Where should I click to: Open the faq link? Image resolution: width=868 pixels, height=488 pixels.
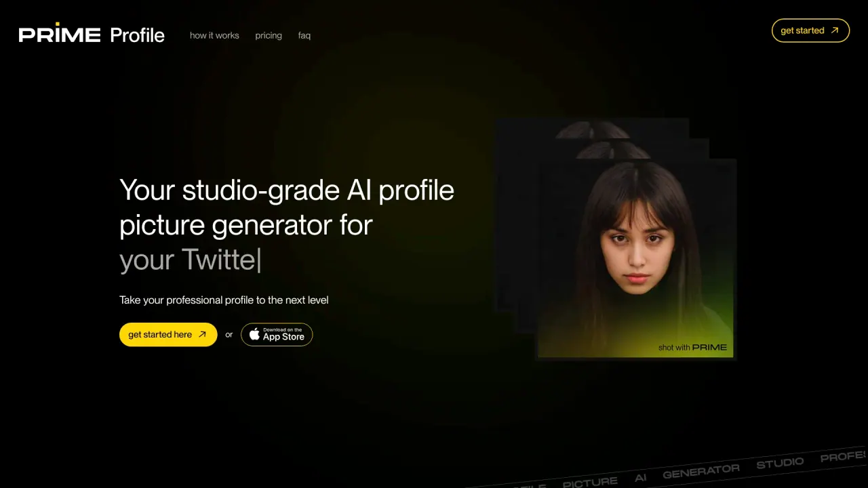click(x=304, y=35)
